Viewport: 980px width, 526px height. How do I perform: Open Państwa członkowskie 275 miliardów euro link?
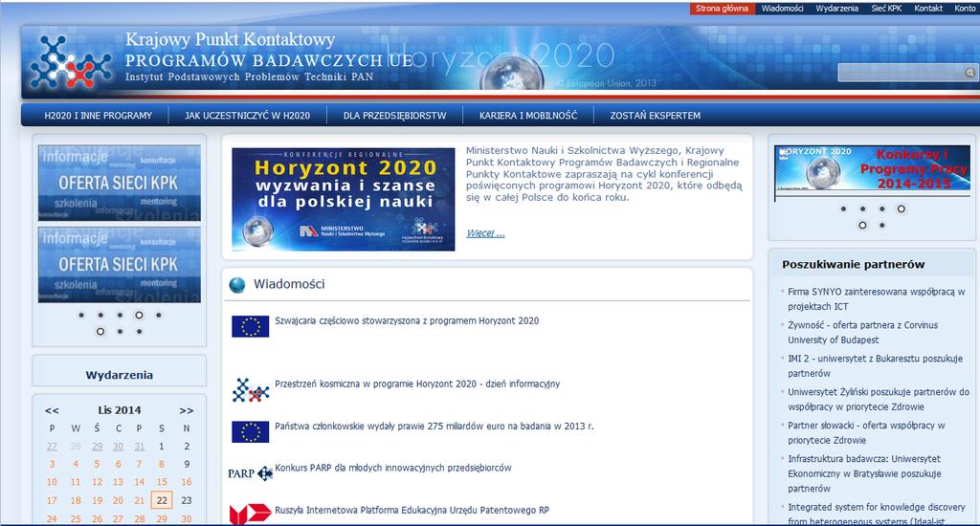click(x=434, y=426)
